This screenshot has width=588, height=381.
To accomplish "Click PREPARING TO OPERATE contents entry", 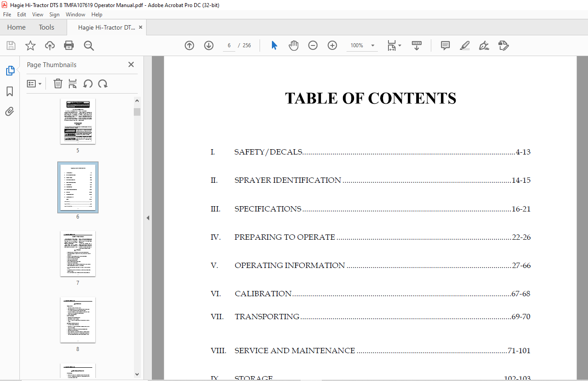I will pyautogui.click(x=370, y=237).
